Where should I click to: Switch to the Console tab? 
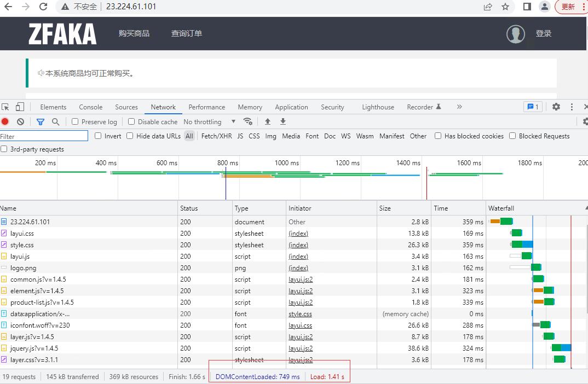coord(91,107)
